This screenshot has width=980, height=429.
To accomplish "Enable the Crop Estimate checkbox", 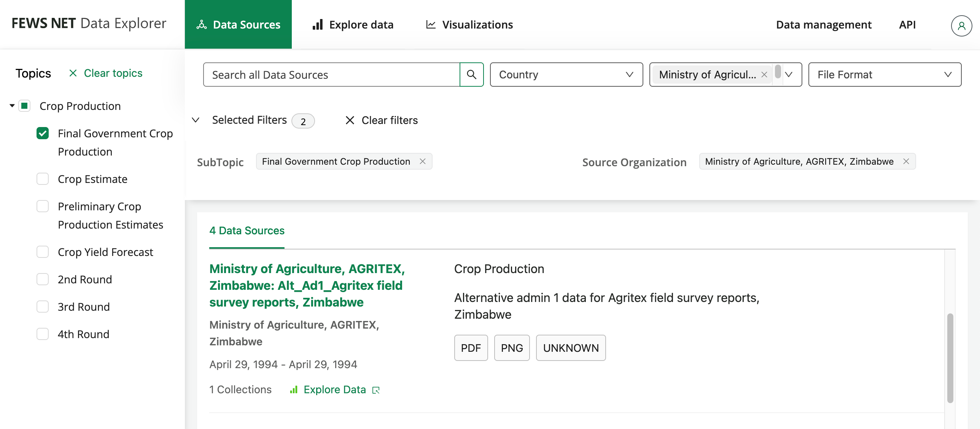I will pos(43,179).
